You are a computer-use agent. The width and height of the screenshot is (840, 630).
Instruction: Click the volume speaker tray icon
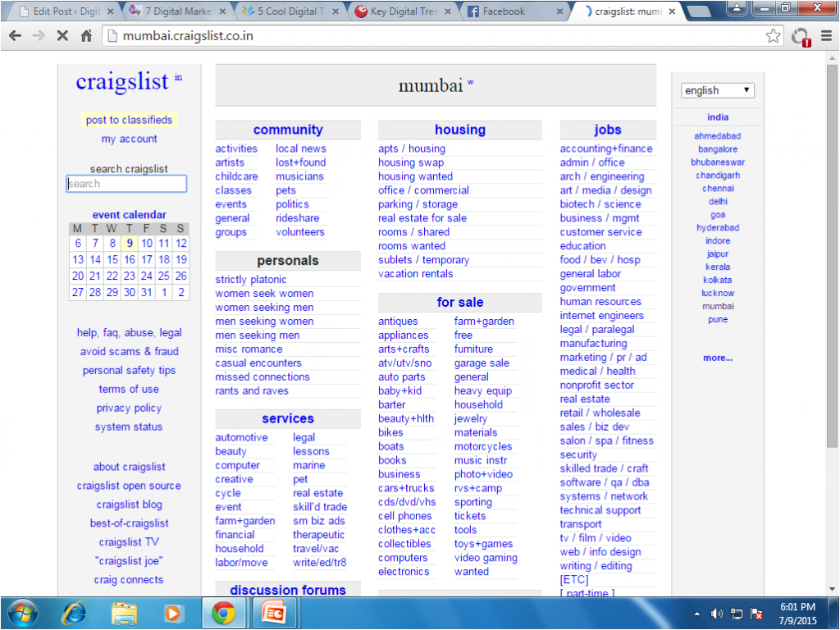click(716, 614)
